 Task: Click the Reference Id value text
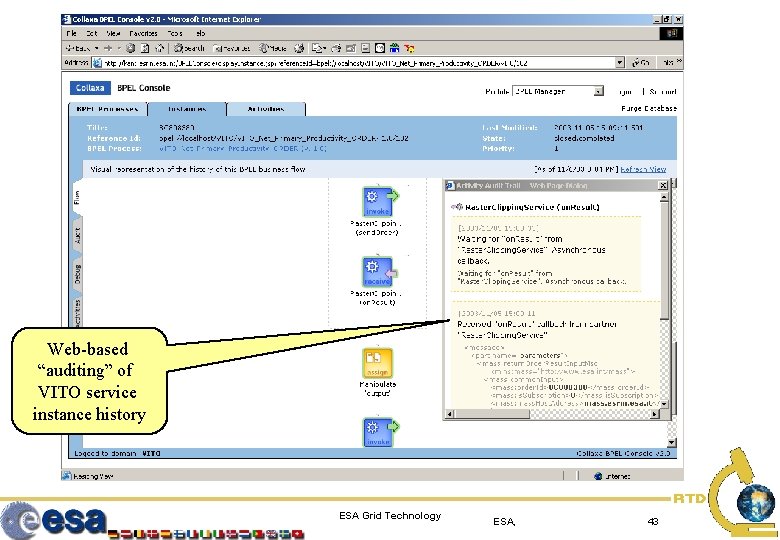point(284,138)
